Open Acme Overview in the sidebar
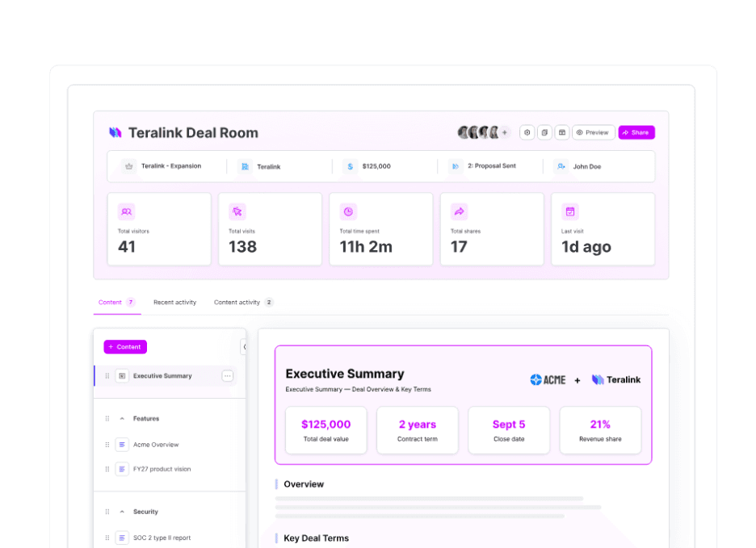The image size is (756, 548). (x=156, y=445)
